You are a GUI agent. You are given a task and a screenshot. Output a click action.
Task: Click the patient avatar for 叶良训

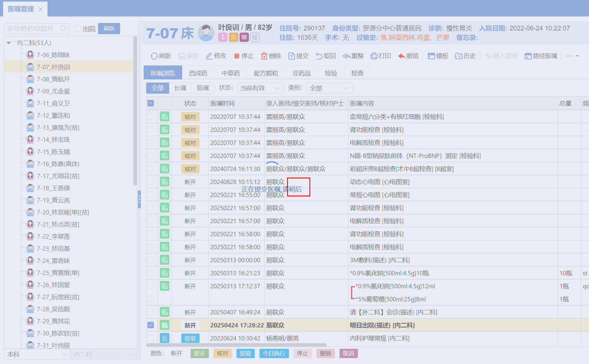[x=206, y=33]
